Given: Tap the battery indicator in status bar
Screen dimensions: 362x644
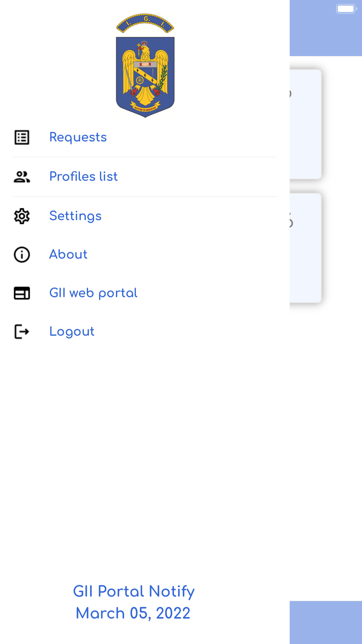Looking at the screenshot, I should click(346, 9).
